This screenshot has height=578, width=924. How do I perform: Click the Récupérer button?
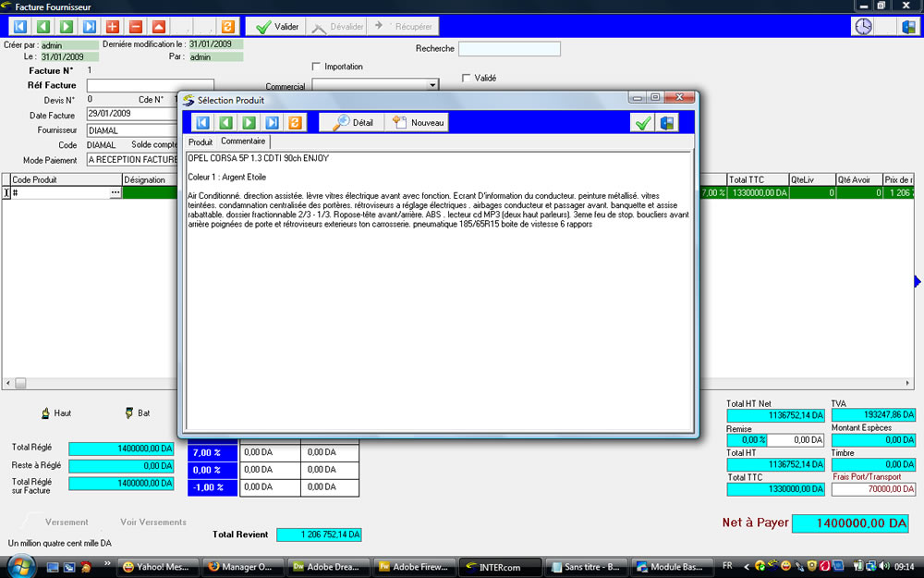pos(405,27)
